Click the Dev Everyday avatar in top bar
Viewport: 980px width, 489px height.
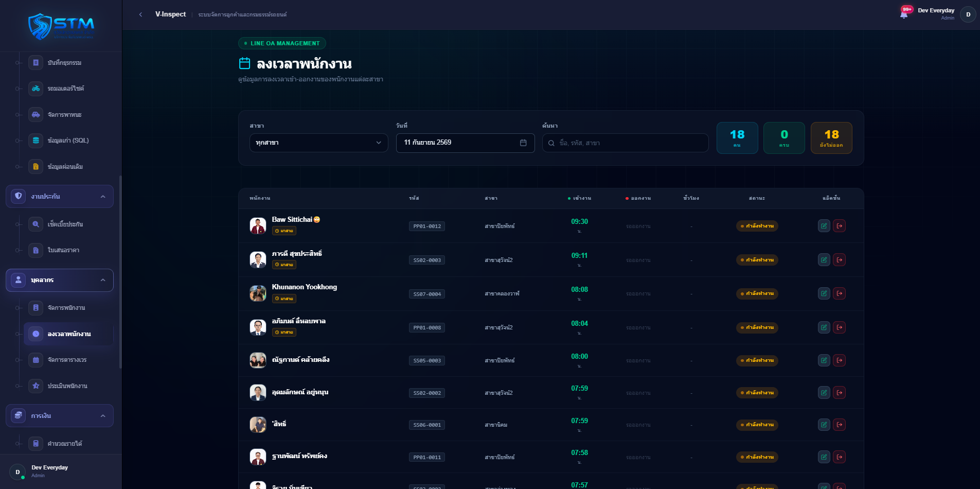pos(968,14)
